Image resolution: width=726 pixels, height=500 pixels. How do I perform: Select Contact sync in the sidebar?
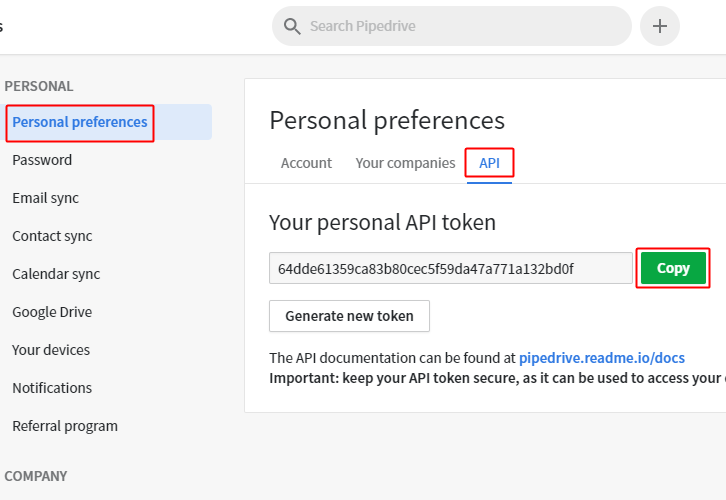pyautogui.click(x=52, y=236)
